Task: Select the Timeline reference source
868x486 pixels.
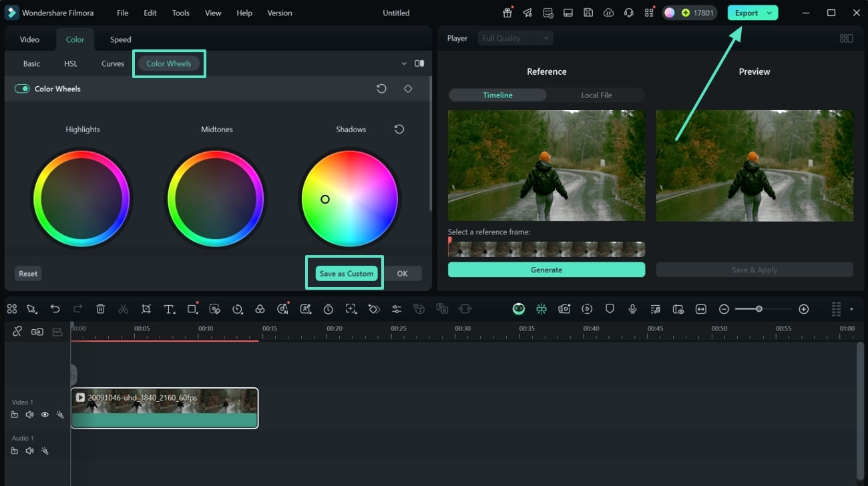Action: [x=498, y=95]
